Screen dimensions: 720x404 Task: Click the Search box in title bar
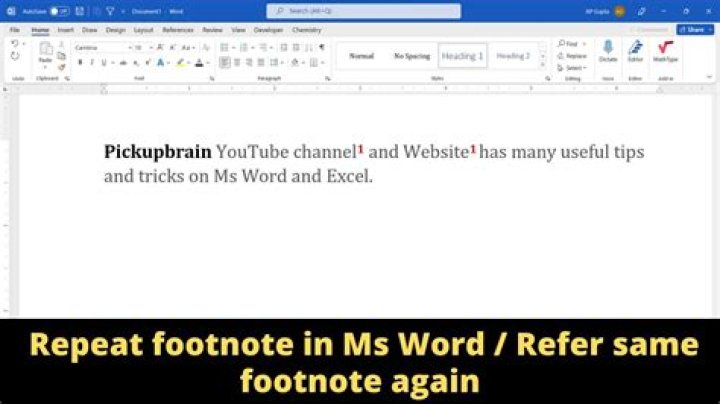click(363, 11)
